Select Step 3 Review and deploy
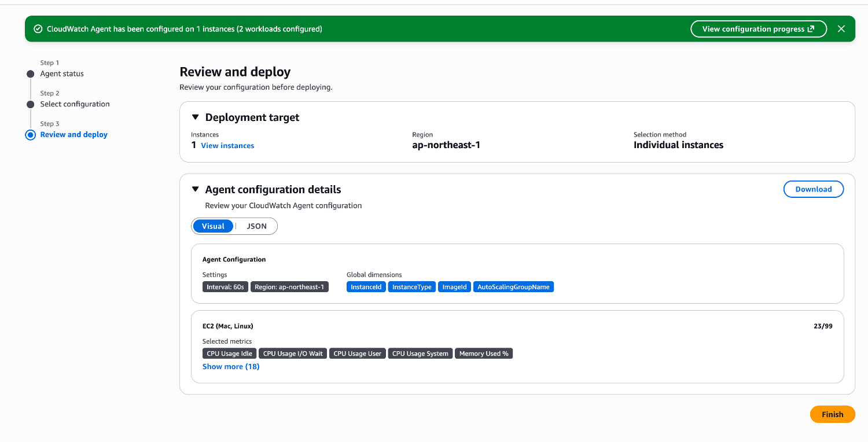 pos(74,135)
